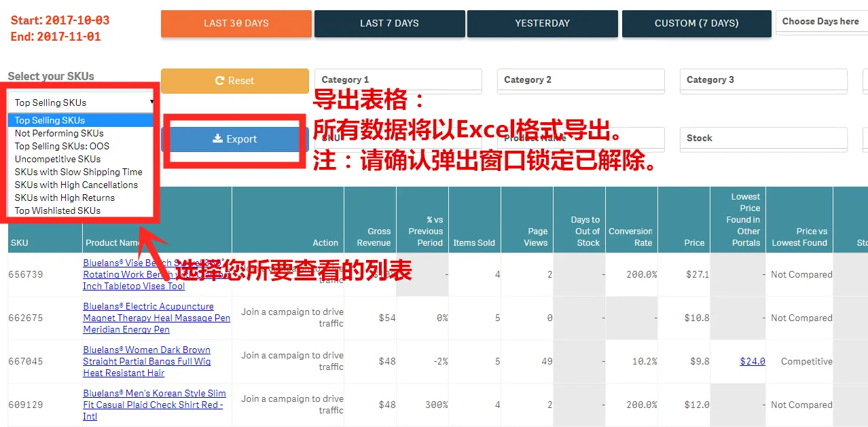Screen dimensions: 868x427
Task: Choose Not Performing SKUs option
Action: click(x=82, y=133)
